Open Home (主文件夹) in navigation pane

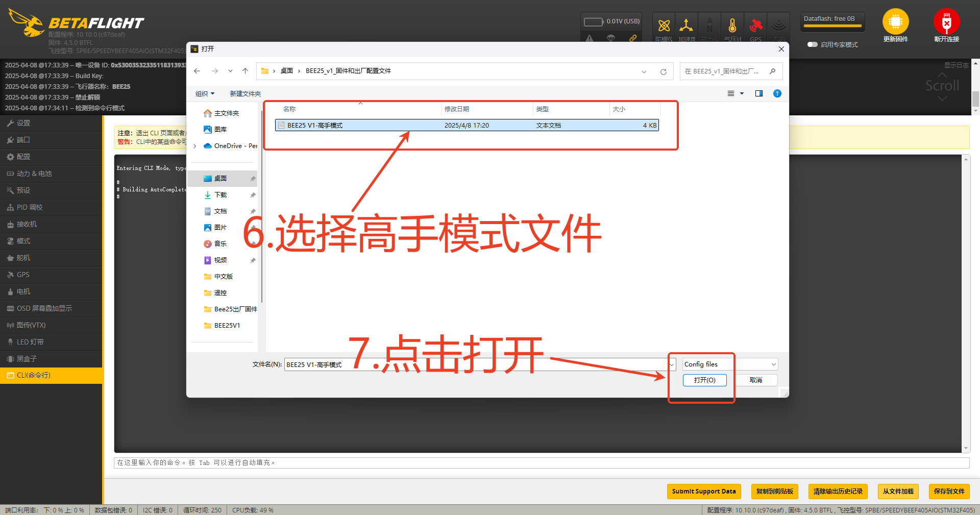[x=222, y=113]
